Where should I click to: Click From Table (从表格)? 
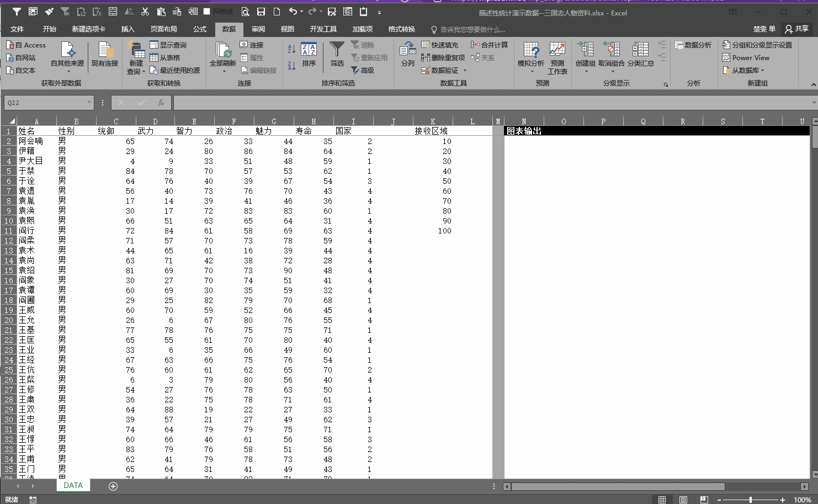(x=165, y=58)
